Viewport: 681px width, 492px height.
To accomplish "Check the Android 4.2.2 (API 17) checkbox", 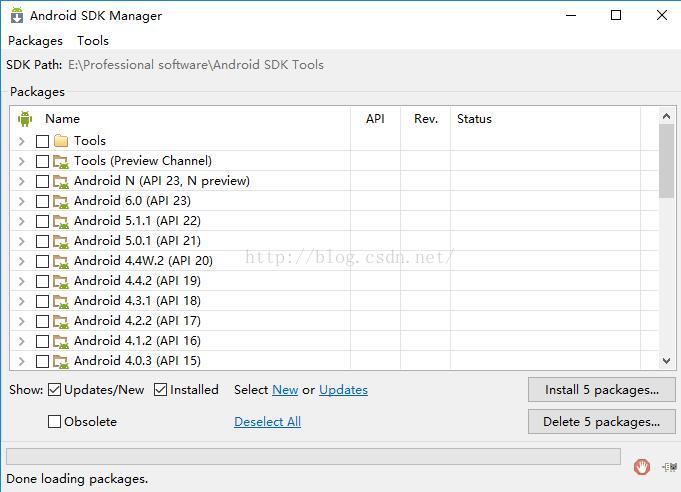I will (x=42, y=321).
